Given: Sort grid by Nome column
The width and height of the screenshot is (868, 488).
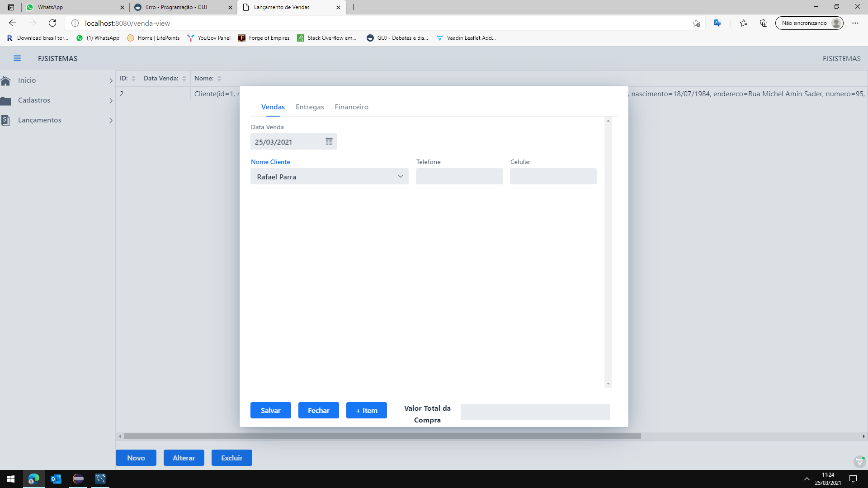Looking at the screenshot, I should tap(219, 79).
